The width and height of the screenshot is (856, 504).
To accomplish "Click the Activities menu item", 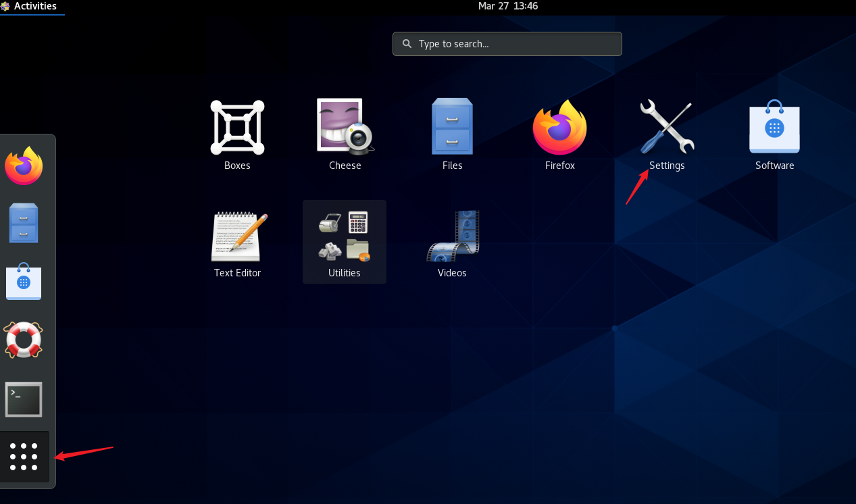I will (x=32, y=6).
